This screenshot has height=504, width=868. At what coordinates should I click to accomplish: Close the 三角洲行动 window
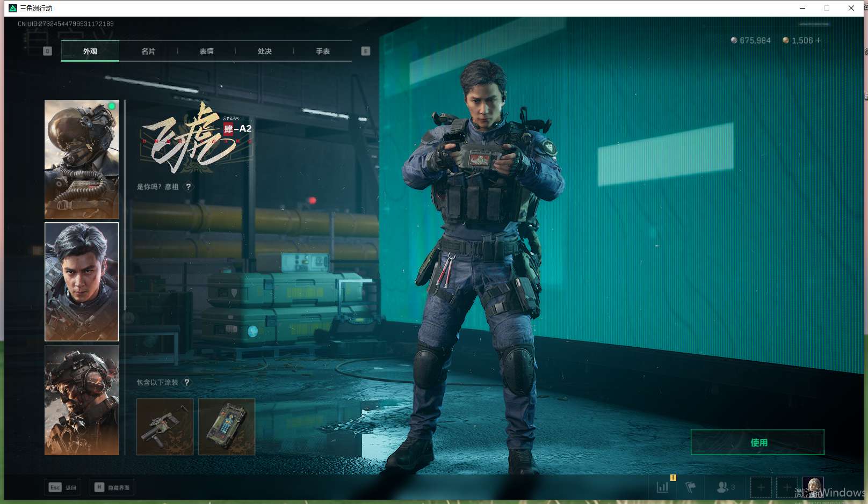pos(851,8)
